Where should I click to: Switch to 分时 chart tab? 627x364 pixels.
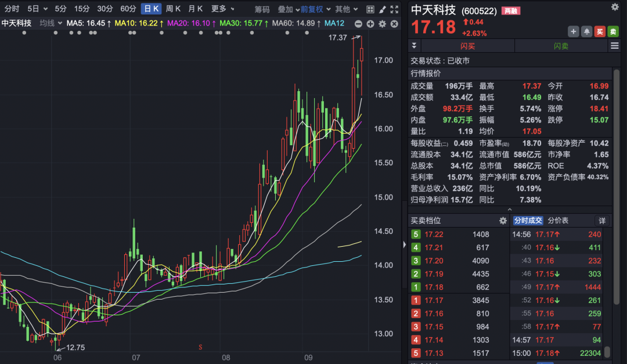click(12, 9)
